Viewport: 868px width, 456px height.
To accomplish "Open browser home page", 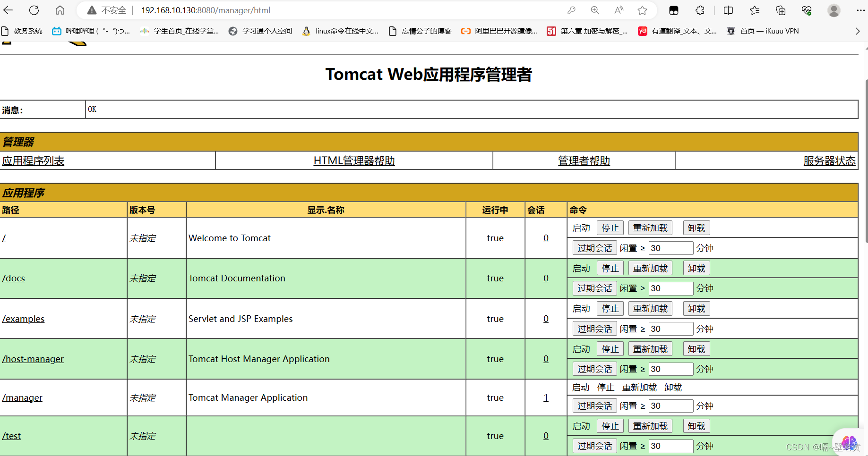I will pyautogui.click(x=60, y=10).
